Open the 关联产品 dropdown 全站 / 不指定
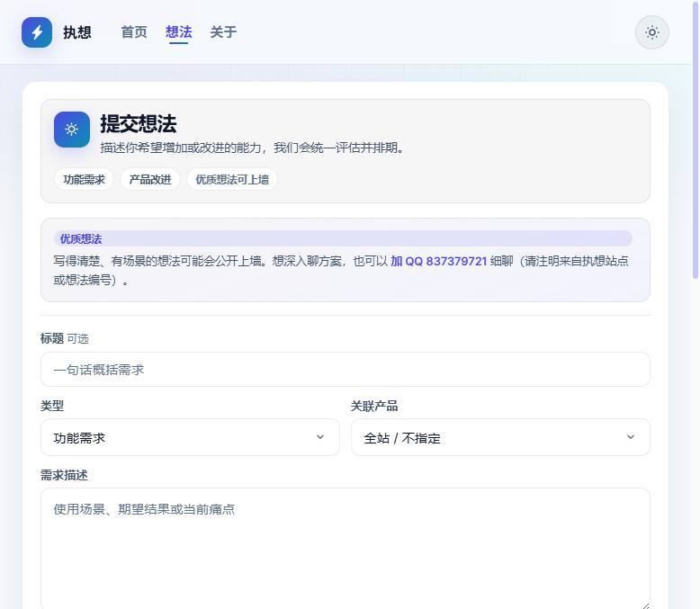This screenshot has height=609, width=700. [x=500, y=437]
